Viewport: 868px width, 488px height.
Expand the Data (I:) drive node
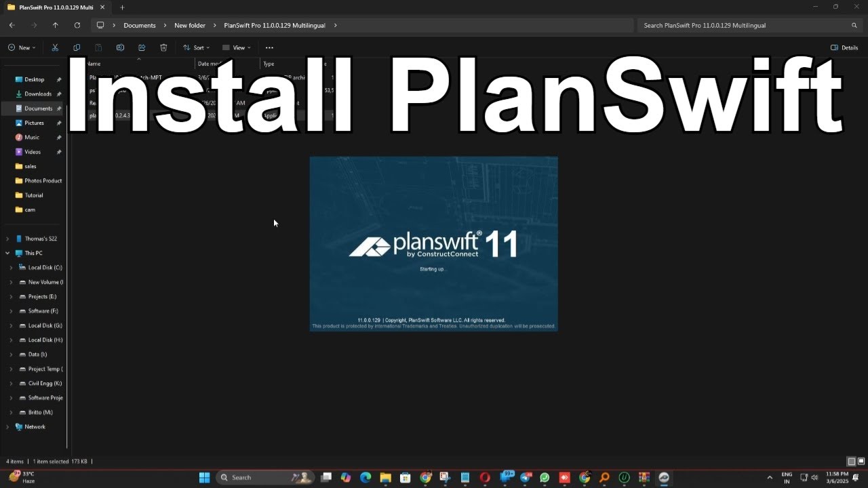[11, 354]
